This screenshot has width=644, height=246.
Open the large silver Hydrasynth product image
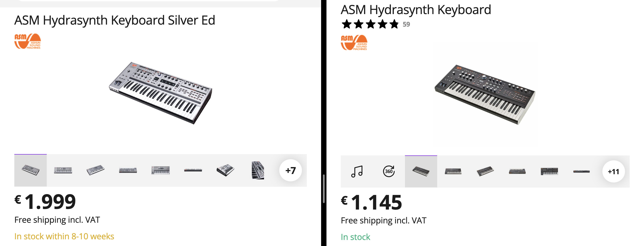161,93
